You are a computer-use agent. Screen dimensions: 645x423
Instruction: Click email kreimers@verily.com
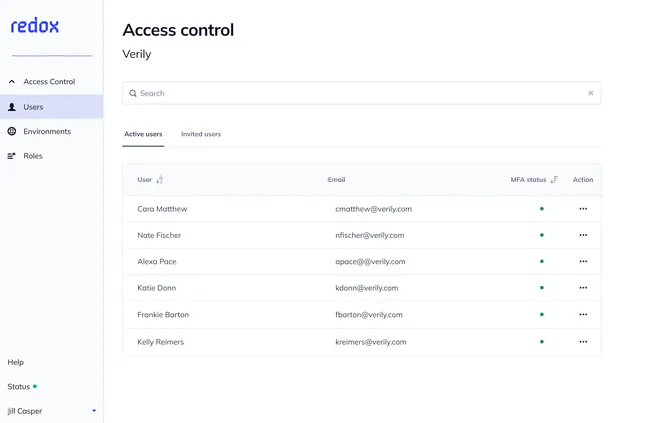point(371,342)
